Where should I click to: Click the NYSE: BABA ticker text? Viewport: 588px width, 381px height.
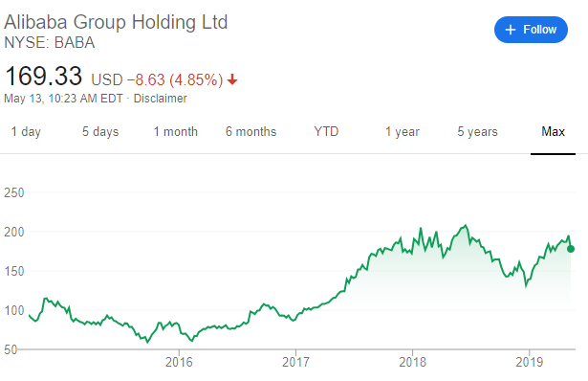49,42
